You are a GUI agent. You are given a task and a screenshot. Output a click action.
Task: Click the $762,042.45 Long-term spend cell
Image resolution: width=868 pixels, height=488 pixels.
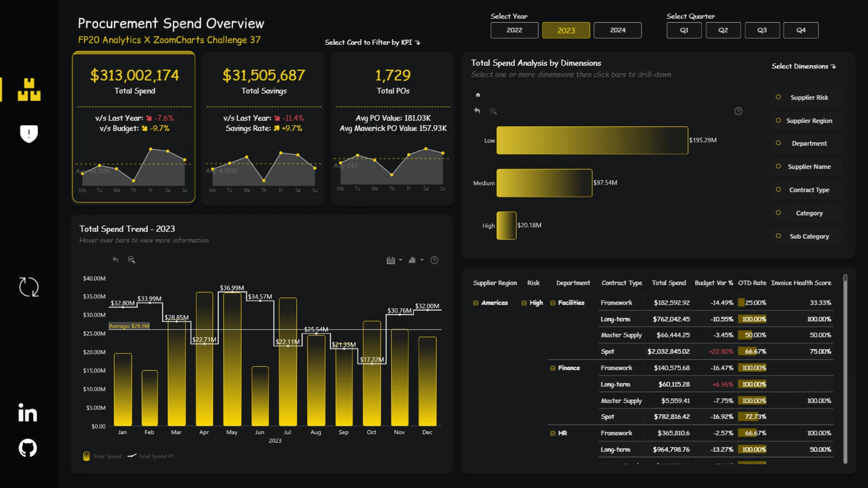(x=671, y=319)
